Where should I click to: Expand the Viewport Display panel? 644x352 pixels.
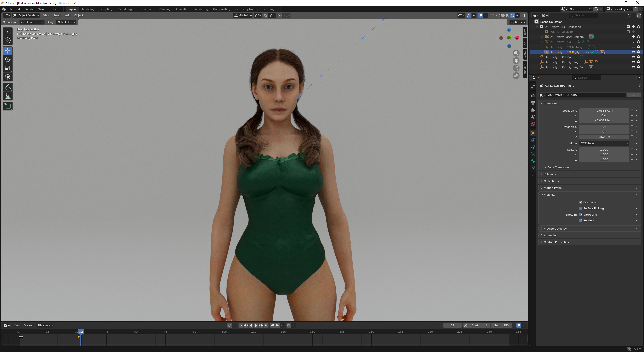coord(555,229)
